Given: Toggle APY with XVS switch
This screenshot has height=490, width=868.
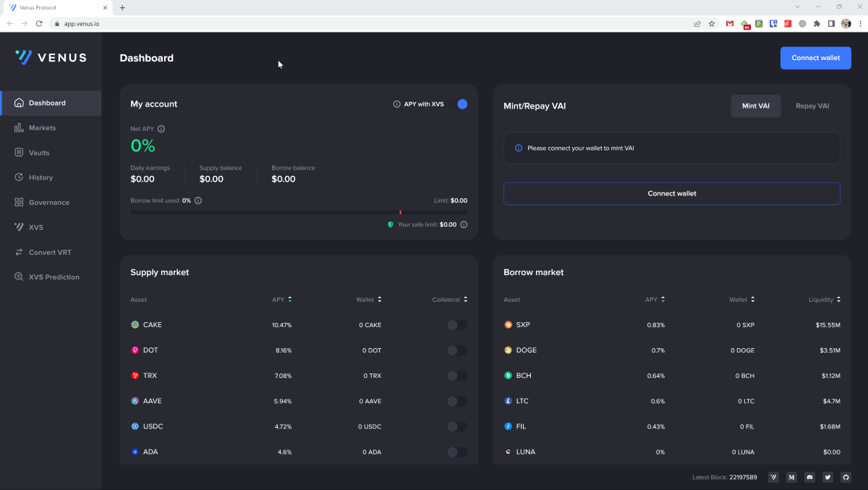Looking at the screenshot, I should pos(458,104).
